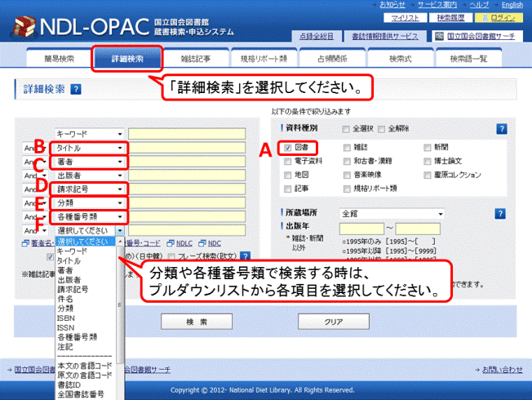Switch to 雑誌記事 tab
Viewport: 532px width, 400px height.
point(196,59)
